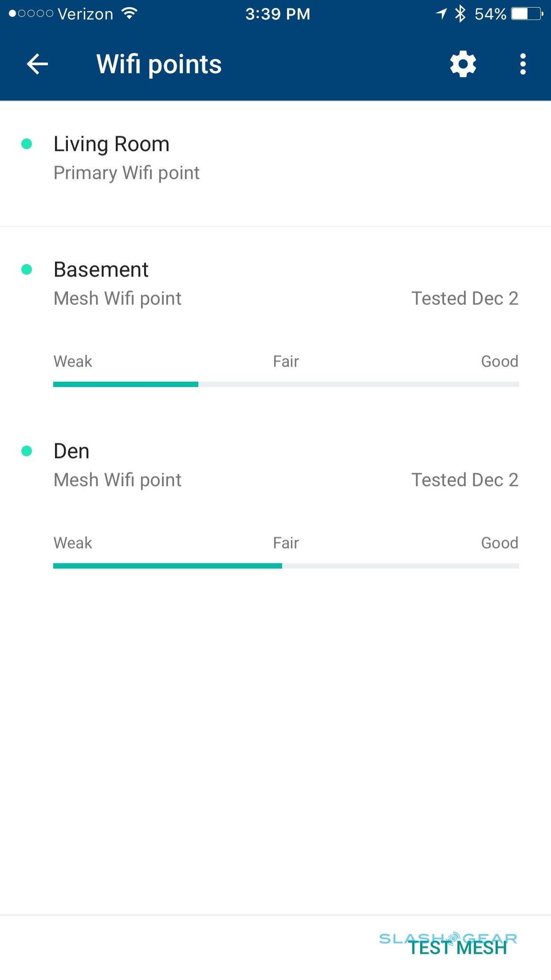Tap the back arrow icon
This screenshot has width=551, height=980.
(37, 64)
